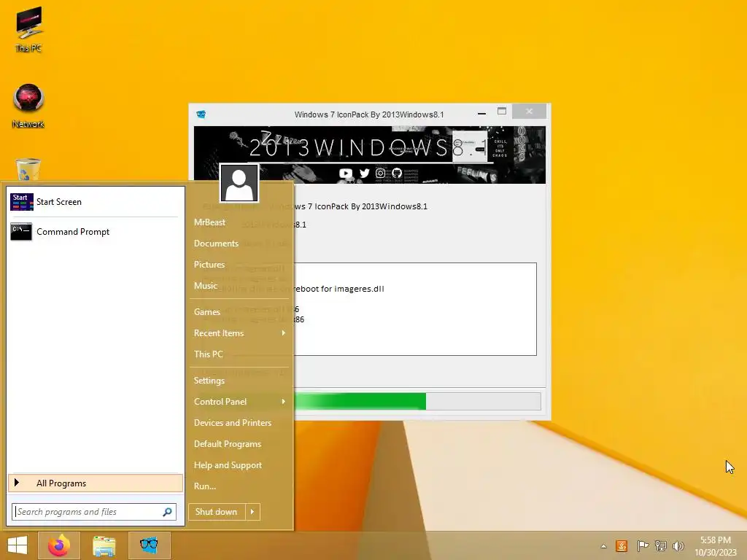Click the network tray icon
747x560 pixels.
(x=661, y=545)
